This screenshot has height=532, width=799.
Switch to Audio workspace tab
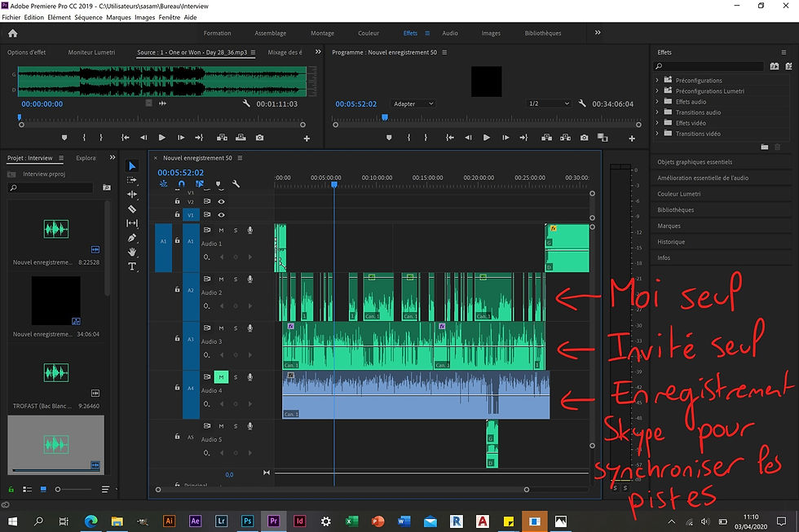450,33
